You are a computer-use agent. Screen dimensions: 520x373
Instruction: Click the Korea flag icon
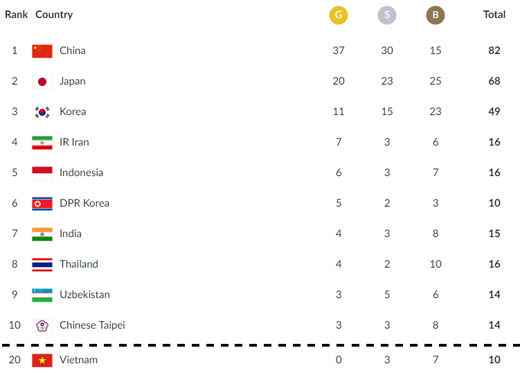(x=42, y=112)
